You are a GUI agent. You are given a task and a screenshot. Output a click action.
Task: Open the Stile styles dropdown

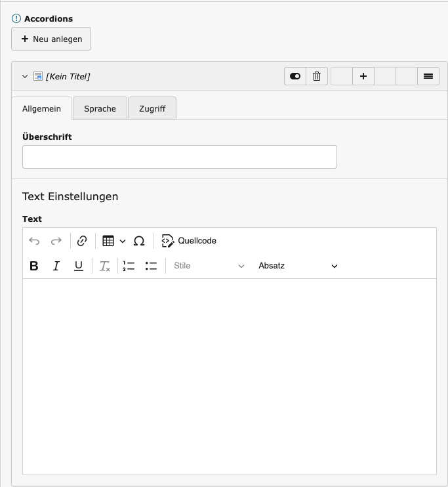click(209, 266)
